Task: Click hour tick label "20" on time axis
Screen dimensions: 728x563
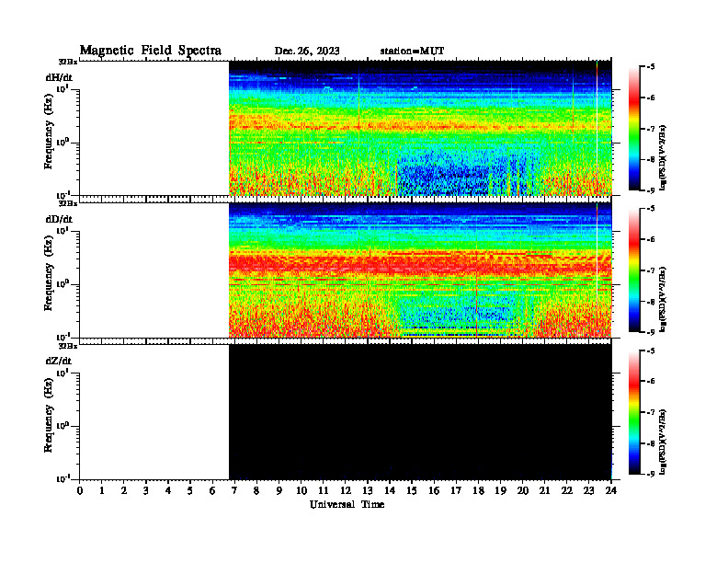Action: [x=522, y=491]
